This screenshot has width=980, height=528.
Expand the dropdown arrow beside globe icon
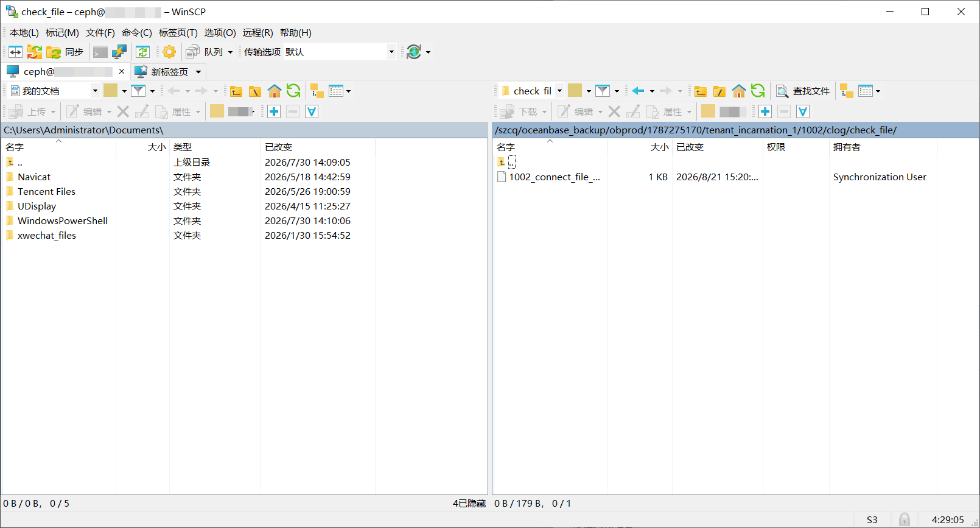coord(428,52)
